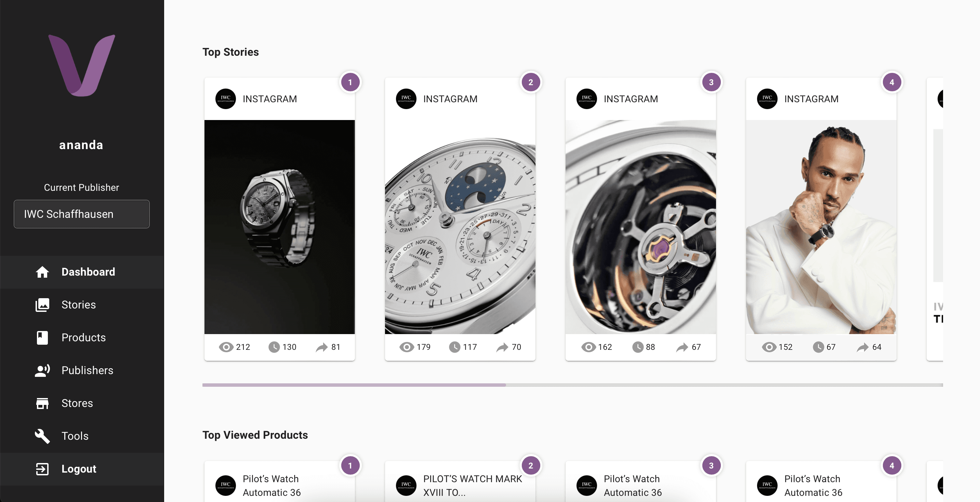Open the moon phase watch story thumbnail
This screenshot has width=980, height=502.
click(x=460, y=227)
